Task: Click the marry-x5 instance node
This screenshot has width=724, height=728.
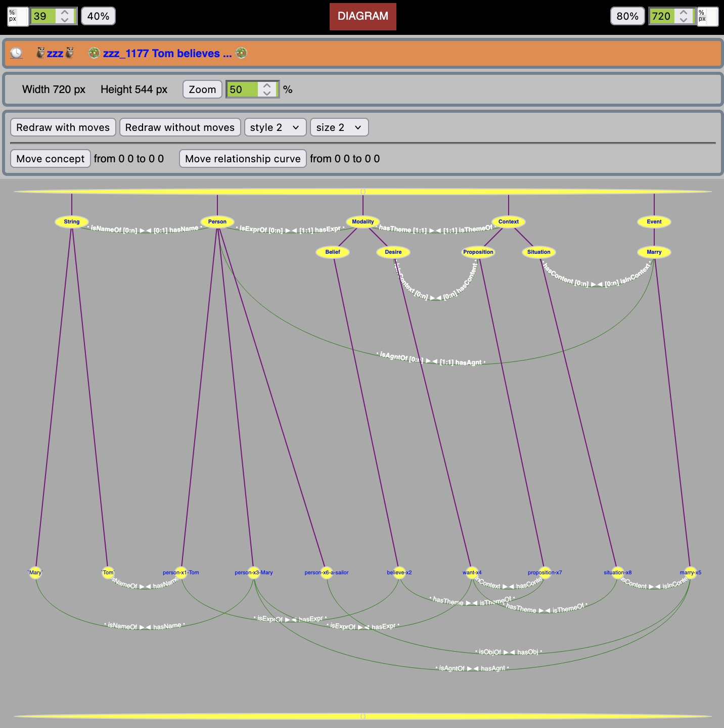Action: [x=691, y=572]
